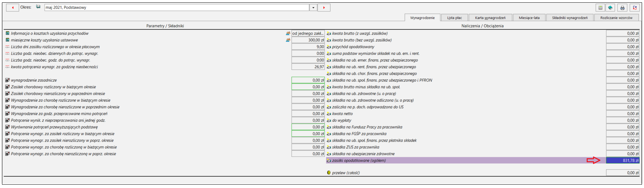
Task: Click the przelew (całość) coin icon
Action: point(329,173)
